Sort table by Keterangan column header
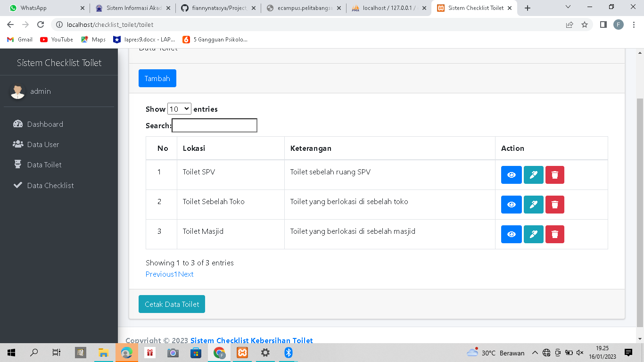This screenshot has width=644, height=362. [389, 148]
